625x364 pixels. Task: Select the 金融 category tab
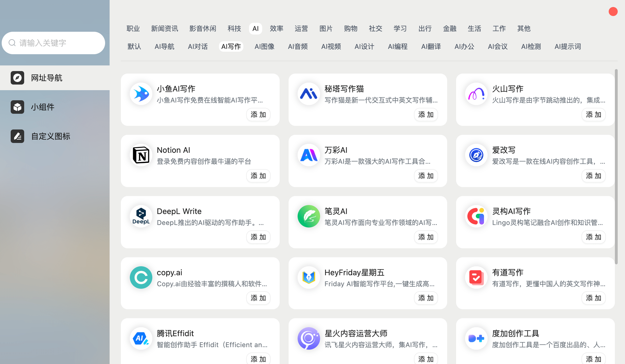click(450, 29)
